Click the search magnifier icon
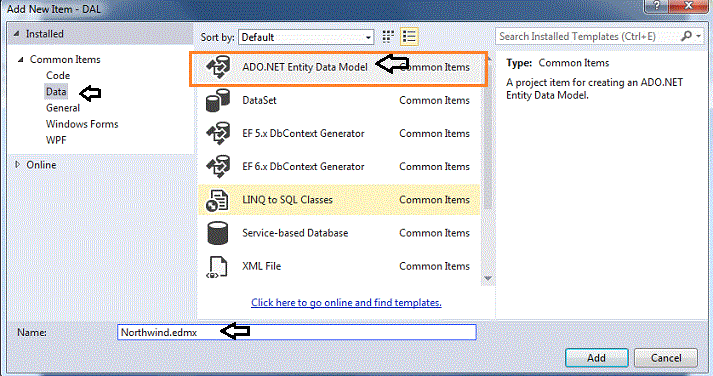The height and width of the screenshot is (376, 713). pos(686,36)
